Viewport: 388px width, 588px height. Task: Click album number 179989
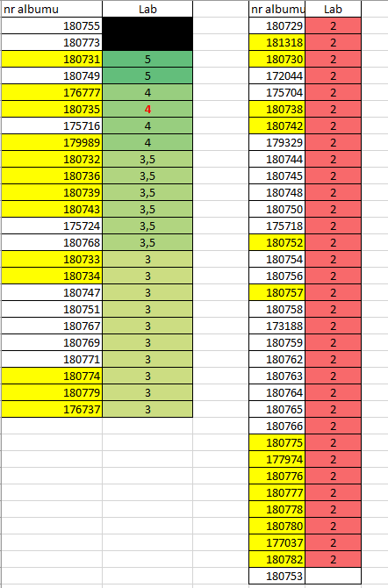(x=52, y=142)
